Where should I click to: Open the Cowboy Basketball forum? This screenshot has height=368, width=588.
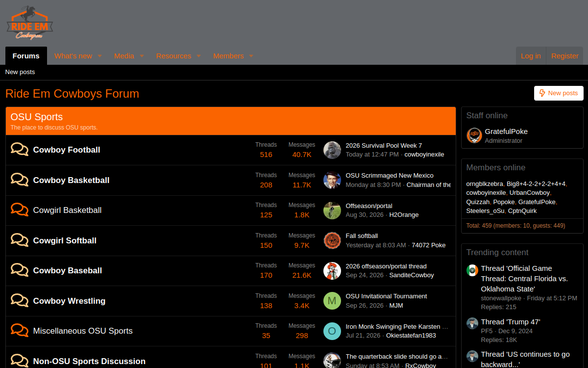71,180
